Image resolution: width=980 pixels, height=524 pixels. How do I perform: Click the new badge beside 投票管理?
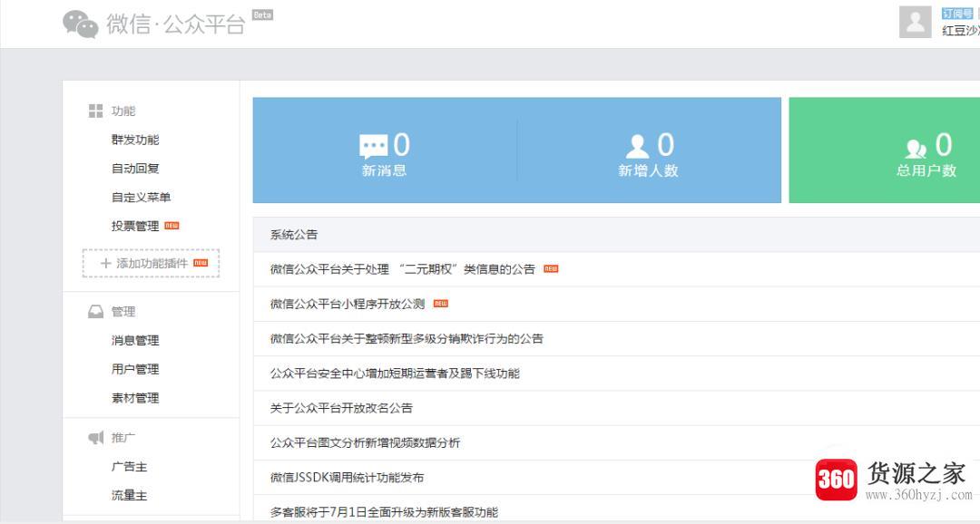(x=171, y=226)
